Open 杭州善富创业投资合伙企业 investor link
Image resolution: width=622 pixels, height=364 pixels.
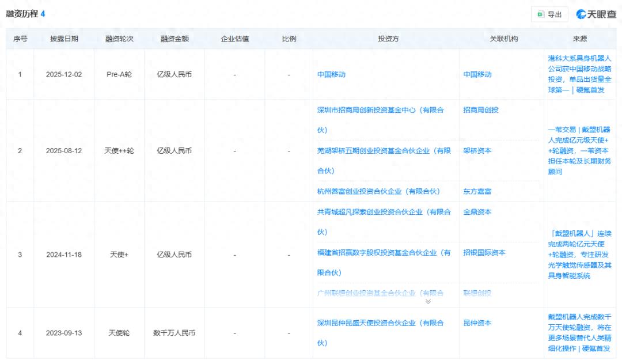click(378, 192)
